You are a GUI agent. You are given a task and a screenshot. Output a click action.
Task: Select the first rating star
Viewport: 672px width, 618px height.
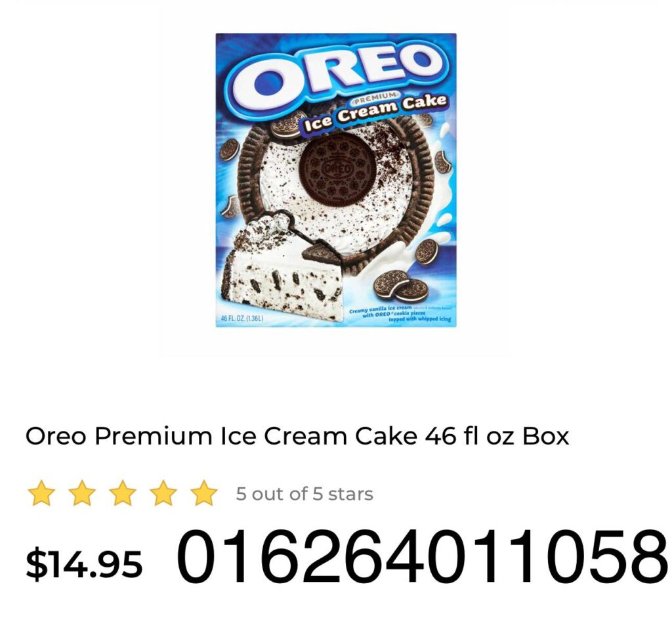click(41, 494)
